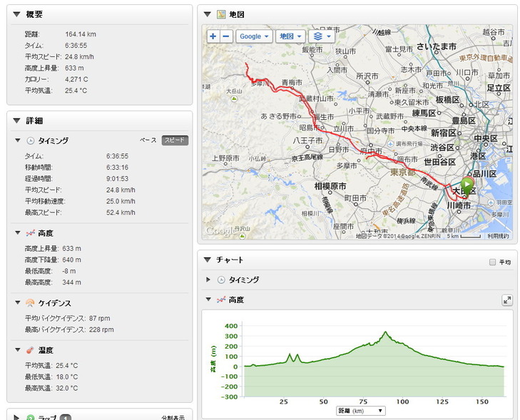Collapse the chart 高度 section

click(x=208, y=299)
